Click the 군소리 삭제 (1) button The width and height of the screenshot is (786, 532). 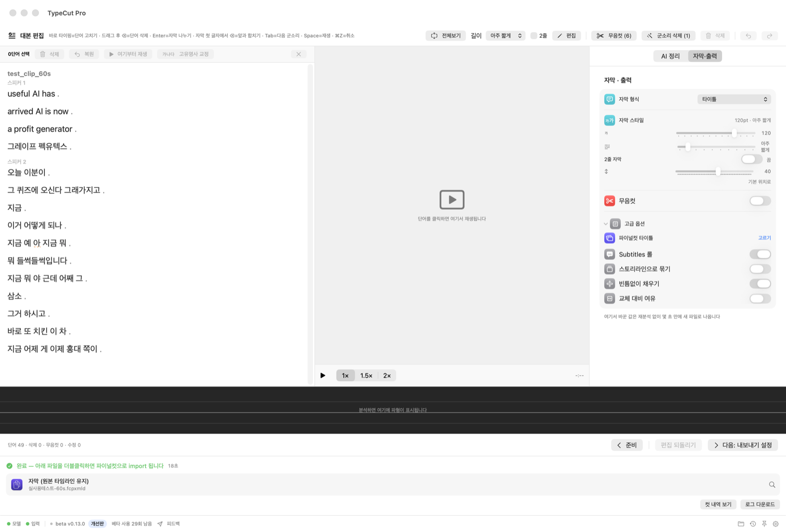[669, 36]
